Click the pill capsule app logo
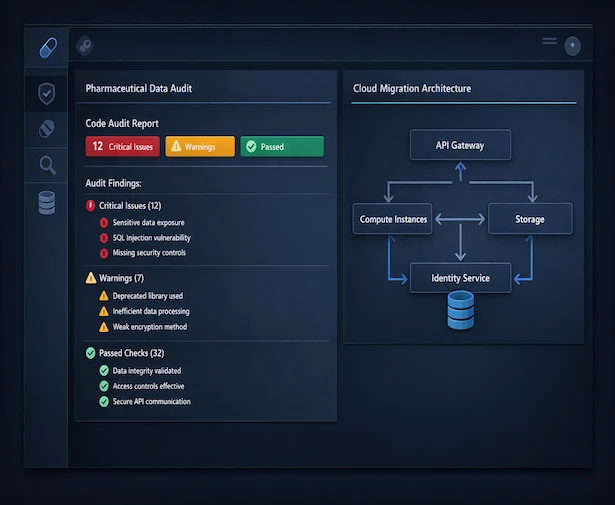615x505 pixels. (47, 47)
